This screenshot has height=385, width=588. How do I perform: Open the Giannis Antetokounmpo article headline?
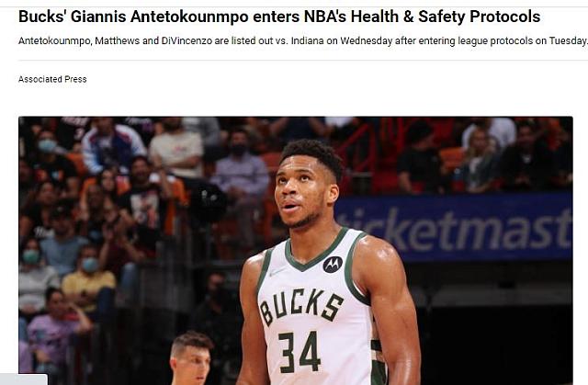point(279,17)
